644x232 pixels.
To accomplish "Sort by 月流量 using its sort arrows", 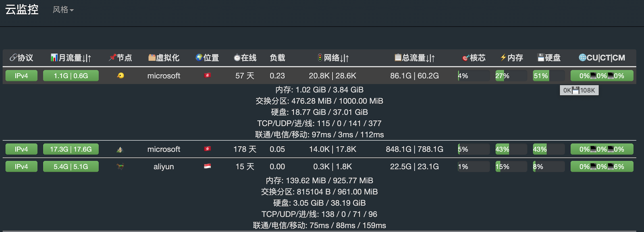I will coord(87,58).
